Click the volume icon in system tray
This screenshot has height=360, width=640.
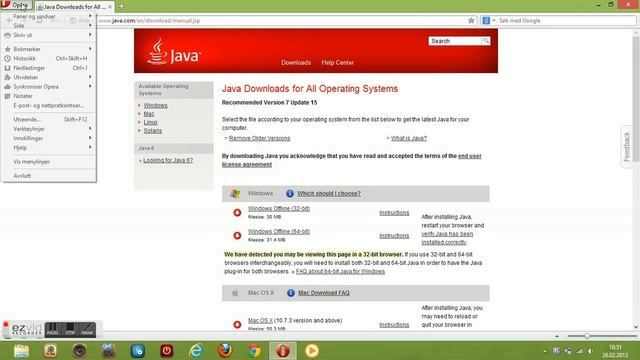pyautogui.click(x=590, y=351)
